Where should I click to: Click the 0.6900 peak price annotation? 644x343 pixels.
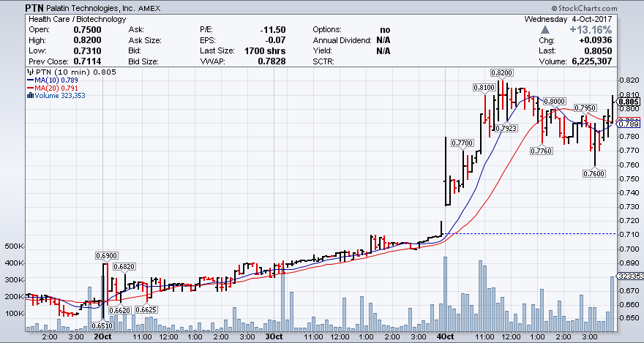(106, 255)
